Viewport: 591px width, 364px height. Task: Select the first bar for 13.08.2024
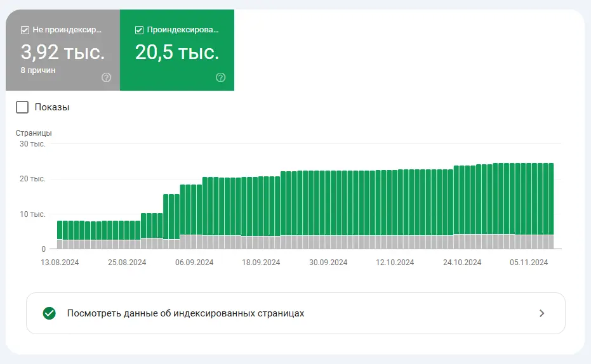60,235
